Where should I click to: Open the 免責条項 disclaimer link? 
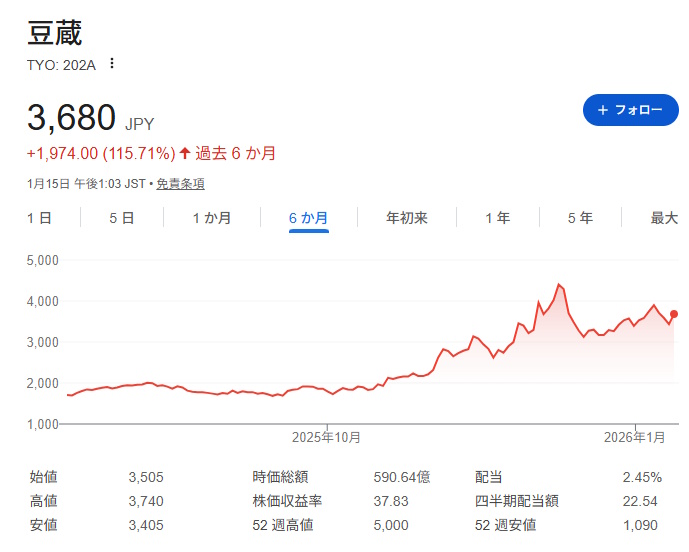click(x=180, y=184)
